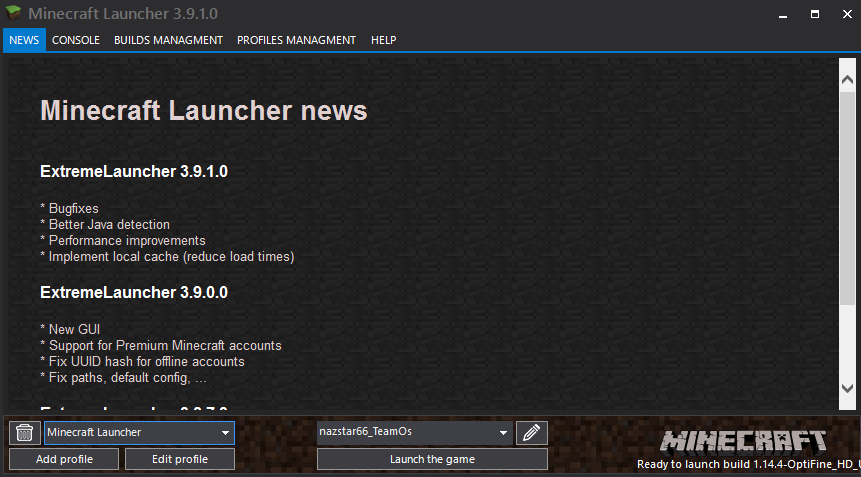Click the news vertical scrollbar thumb
Screen dimensions: 861x477
847,198
